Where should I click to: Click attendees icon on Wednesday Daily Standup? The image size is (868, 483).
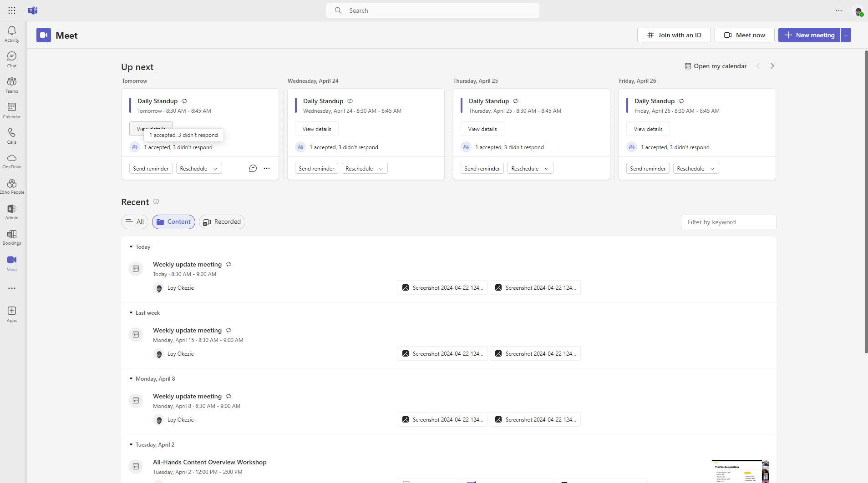pos(300,147)
